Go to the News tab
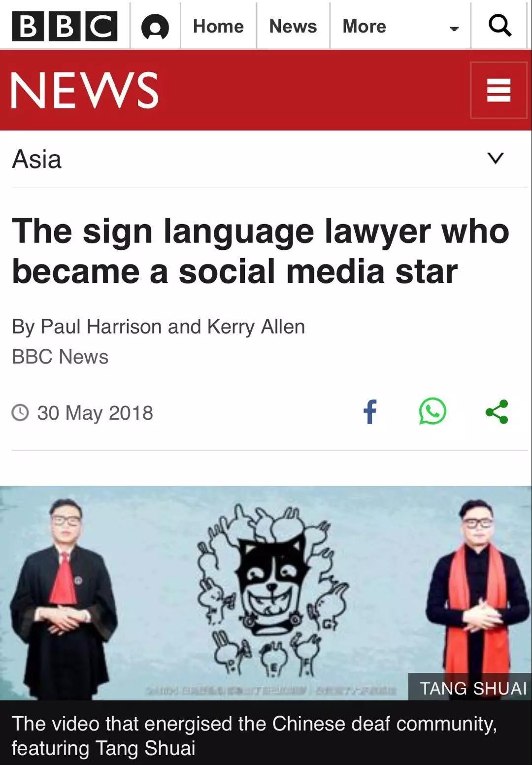 293,26
